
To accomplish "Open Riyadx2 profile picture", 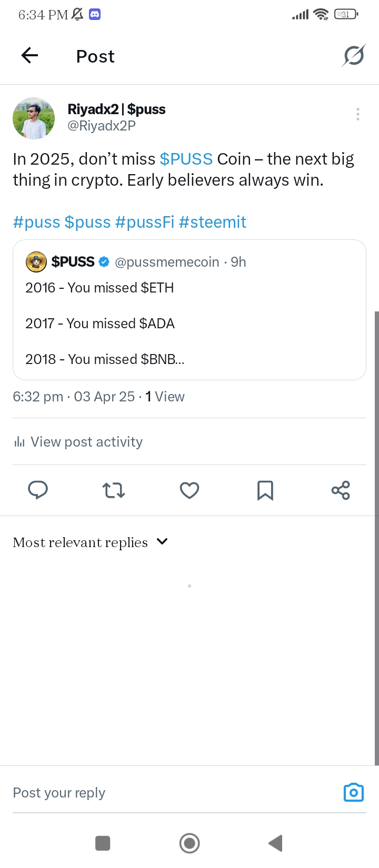I will pyautogui.click(x=34, y=118).
